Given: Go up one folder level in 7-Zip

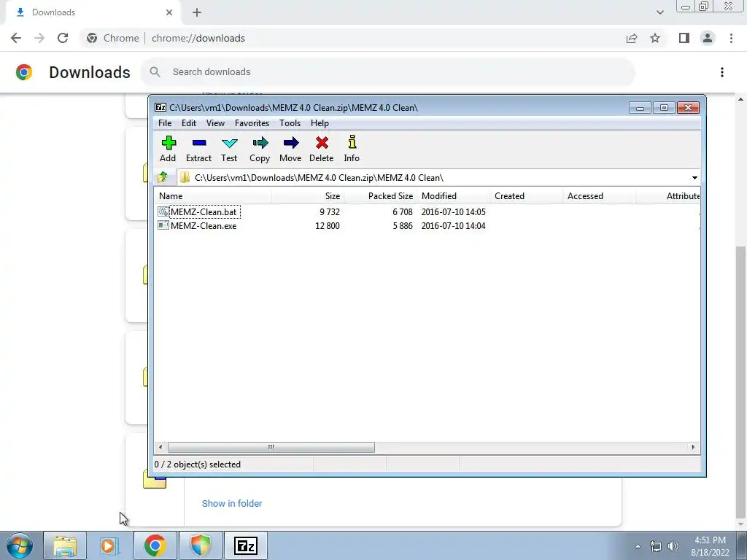Looking at the screenshot, I should (163, 177).
